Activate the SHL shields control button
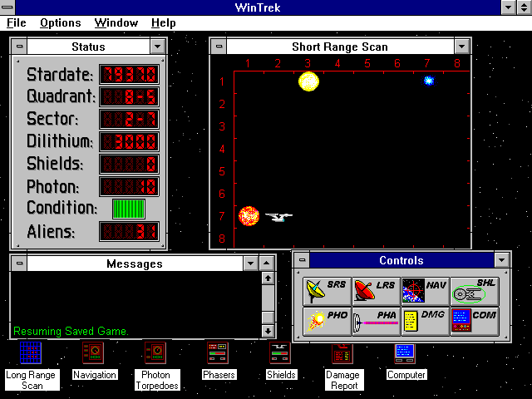532x399 pixels. [475, 291]
